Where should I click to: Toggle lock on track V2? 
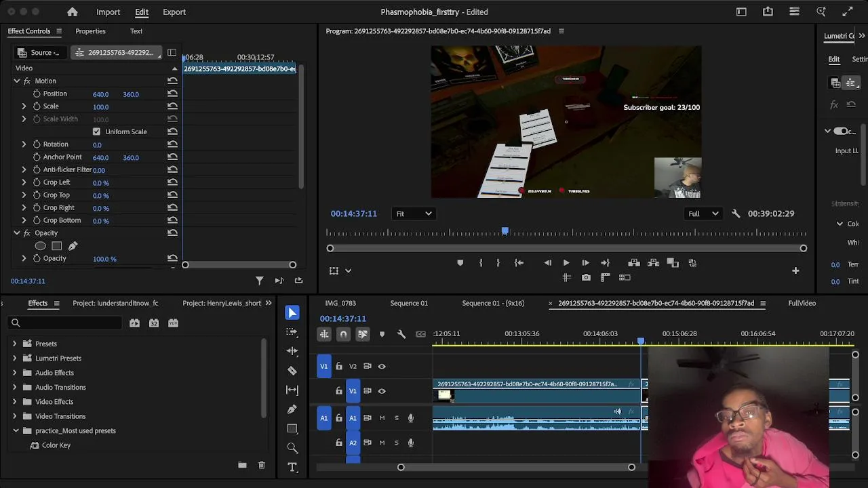[x=339, y=366]
